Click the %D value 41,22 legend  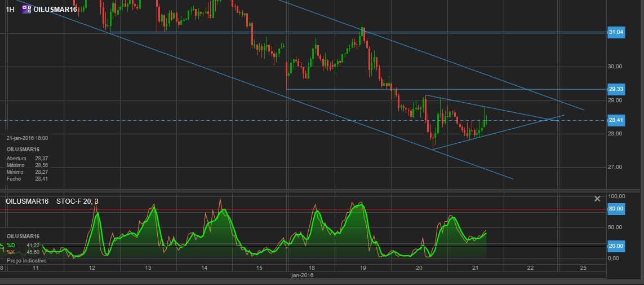click(23, 245)
